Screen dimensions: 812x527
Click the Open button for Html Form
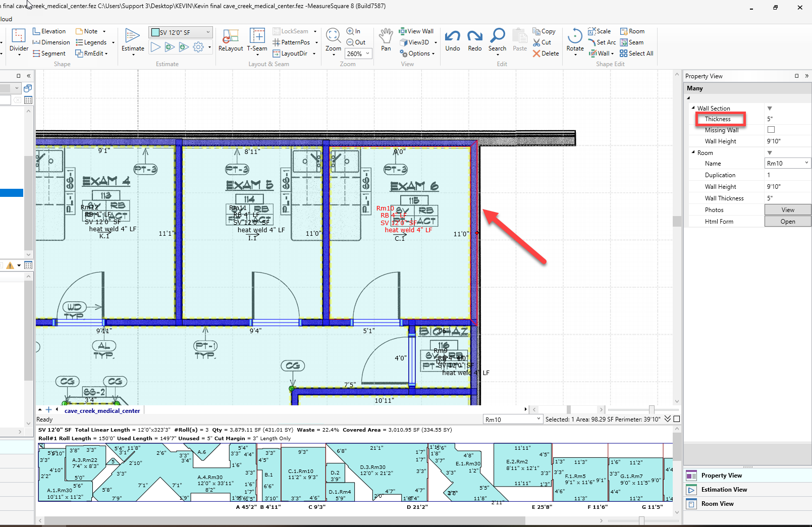point(788,221)
